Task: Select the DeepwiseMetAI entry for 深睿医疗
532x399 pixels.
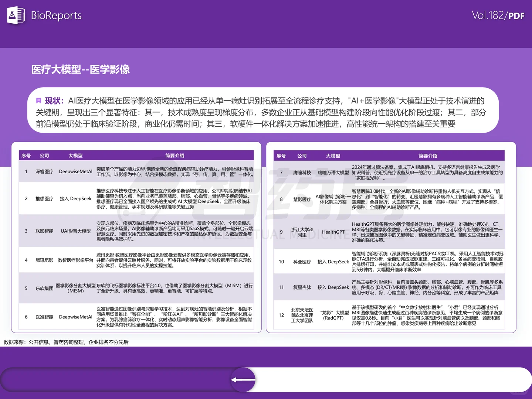Action: pos(75,171)
